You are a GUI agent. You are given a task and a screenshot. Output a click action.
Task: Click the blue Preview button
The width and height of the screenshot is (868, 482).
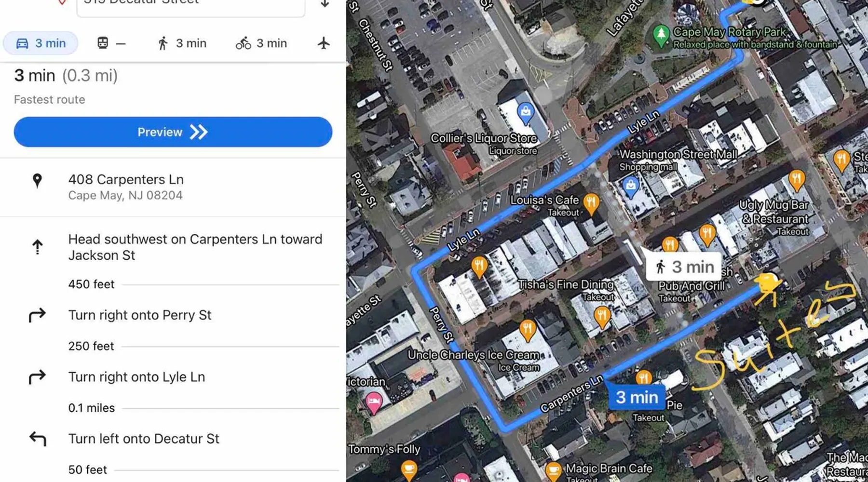click(x=173, y=132)
